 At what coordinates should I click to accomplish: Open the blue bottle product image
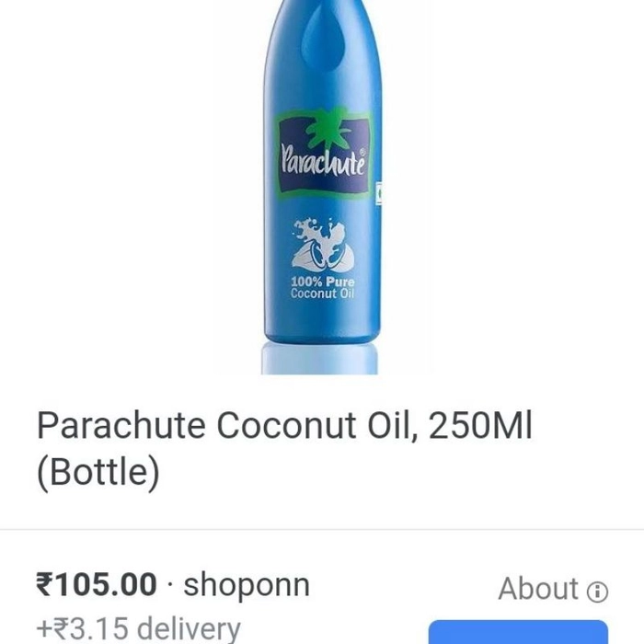coord(322,187)
